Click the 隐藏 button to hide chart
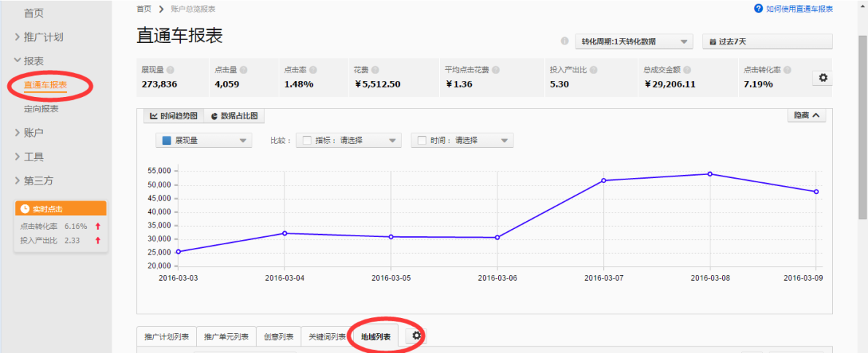The height and width of the screenshot is (353, 868). point(807,115)
